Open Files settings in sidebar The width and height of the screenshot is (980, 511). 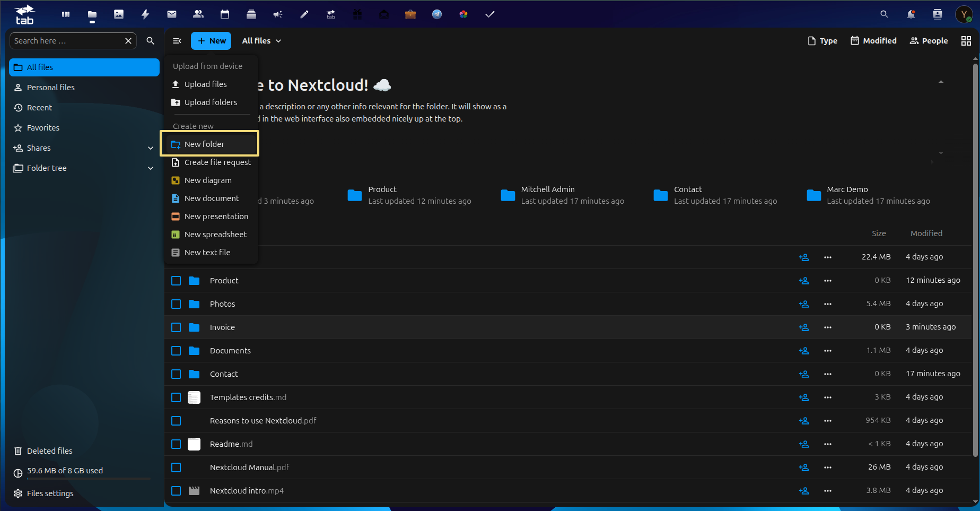84,493
